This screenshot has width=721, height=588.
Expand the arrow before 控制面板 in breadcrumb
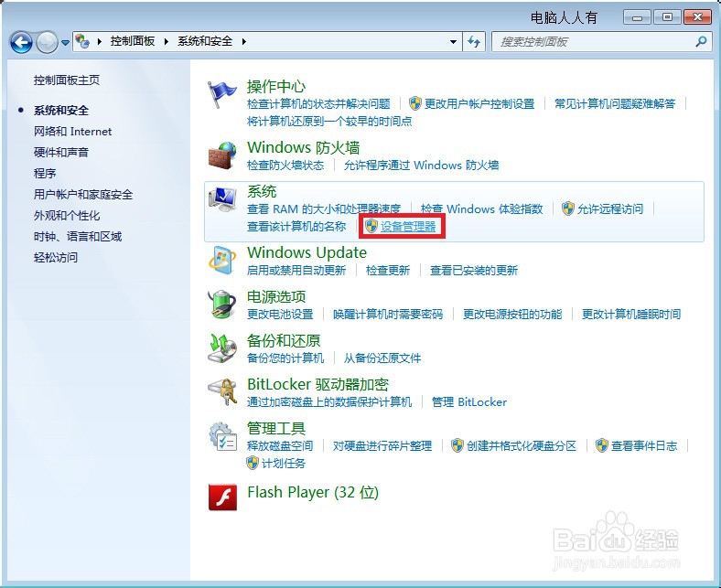pyautogui.click(x=100, y=41)
